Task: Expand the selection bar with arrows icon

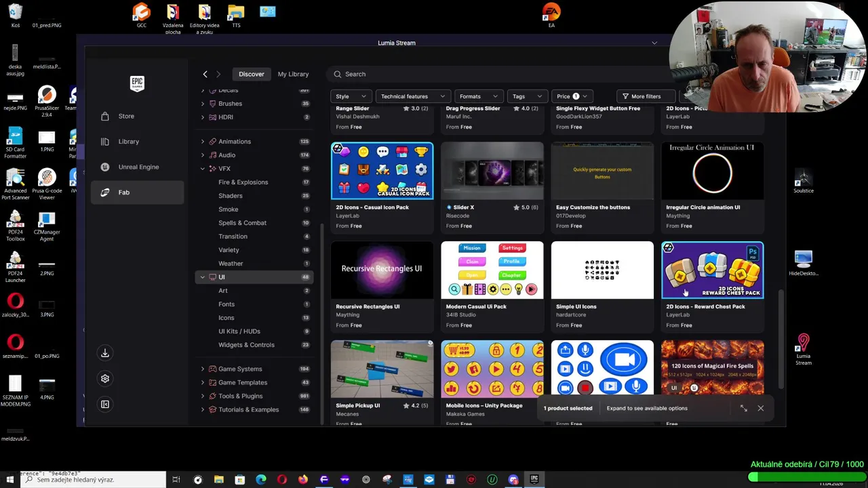Action: [x=744, y=408]
